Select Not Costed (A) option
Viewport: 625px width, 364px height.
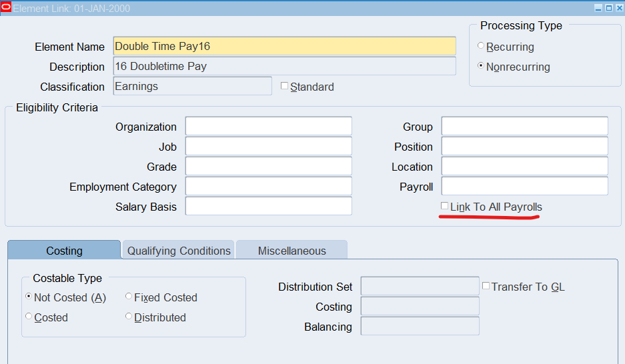(29, 297)
